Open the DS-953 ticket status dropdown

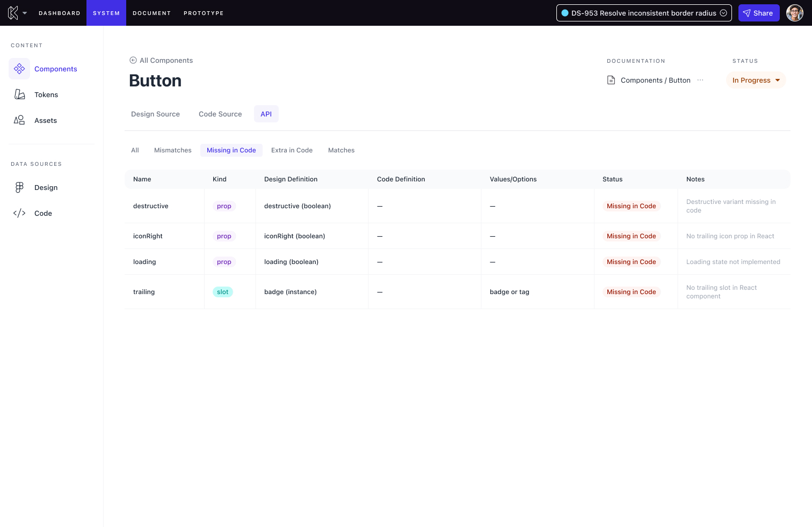tap(723, 13)
